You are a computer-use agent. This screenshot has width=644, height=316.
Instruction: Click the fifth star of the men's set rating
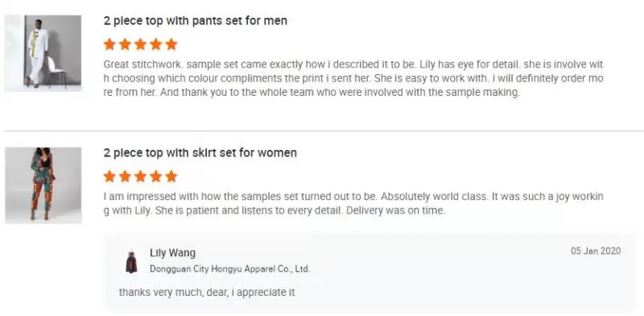point(171,44)
